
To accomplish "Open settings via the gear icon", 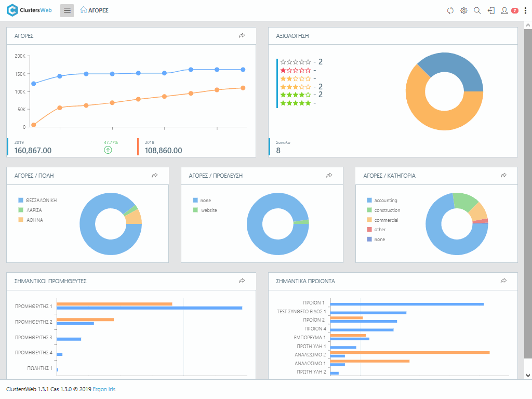I will (x=464, y=10).
